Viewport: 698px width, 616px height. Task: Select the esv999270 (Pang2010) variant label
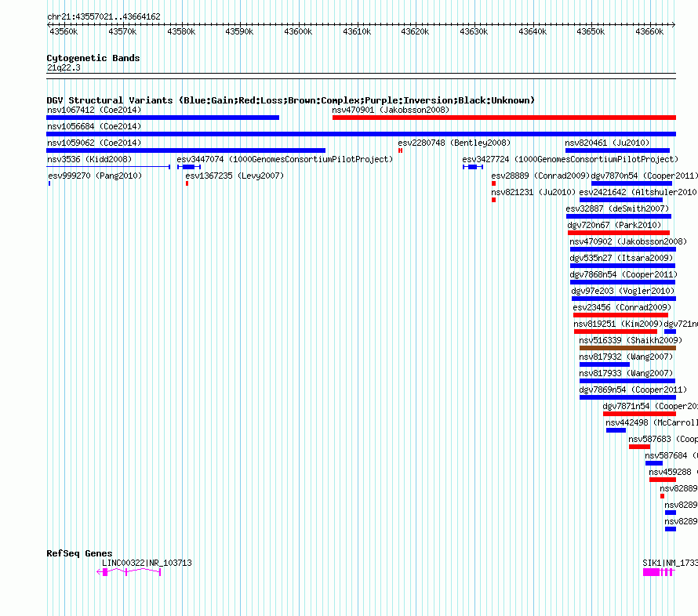coord(95,176)
